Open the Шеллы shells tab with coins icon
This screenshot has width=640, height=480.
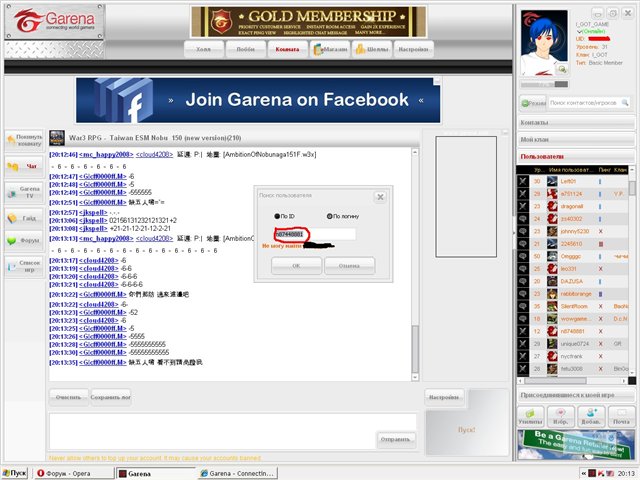click(372, 49)
